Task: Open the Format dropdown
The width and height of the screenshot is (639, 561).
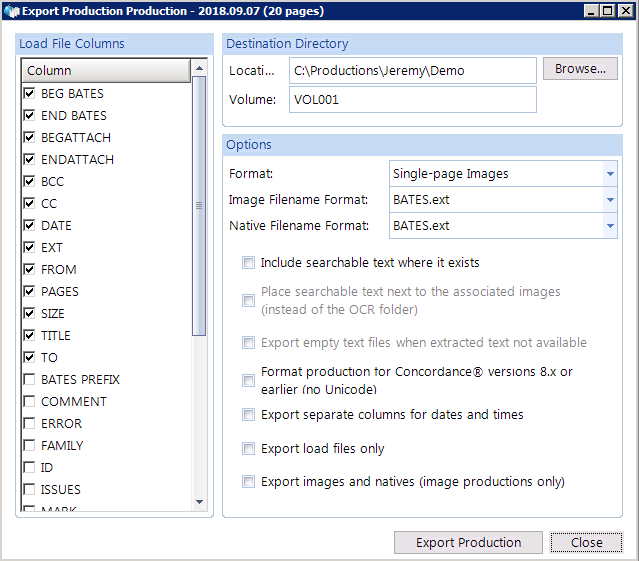Action: 609,174
